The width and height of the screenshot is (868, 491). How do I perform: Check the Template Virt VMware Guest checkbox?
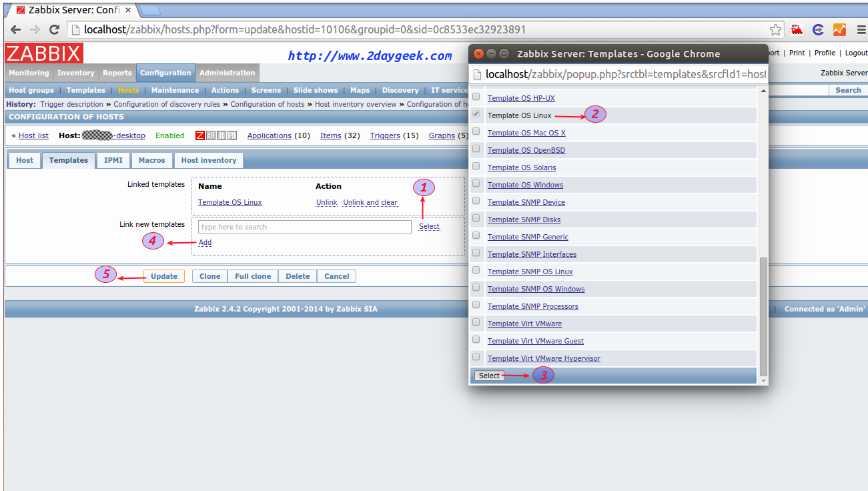[x=476, y=340]
